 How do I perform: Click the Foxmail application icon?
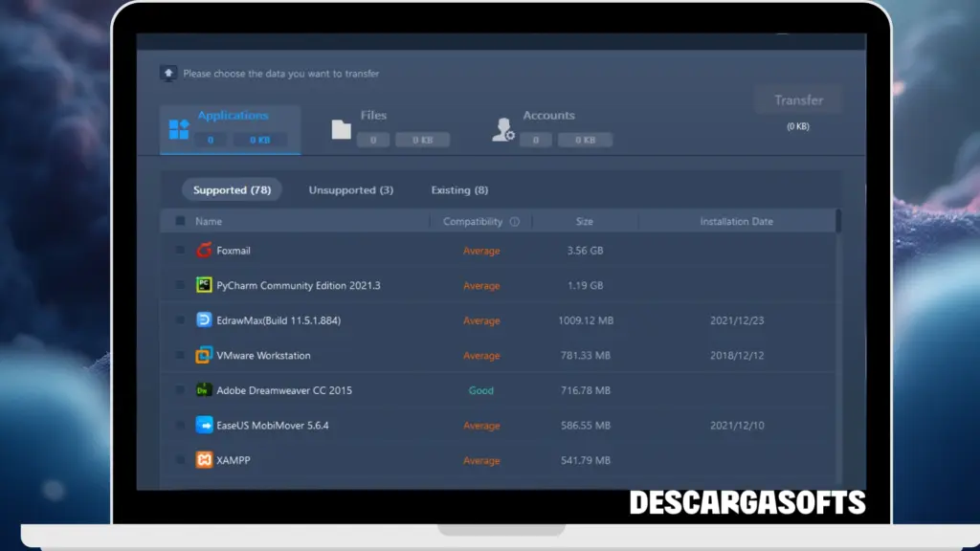pos(202,250)
